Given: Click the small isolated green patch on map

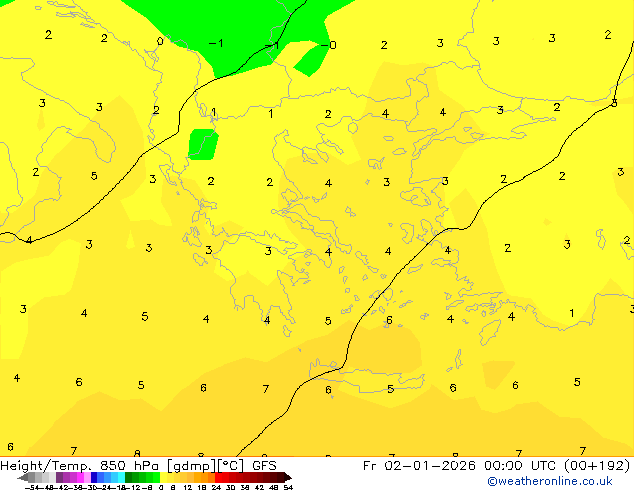Looking at the screenshot, I should tap(204, 144).
